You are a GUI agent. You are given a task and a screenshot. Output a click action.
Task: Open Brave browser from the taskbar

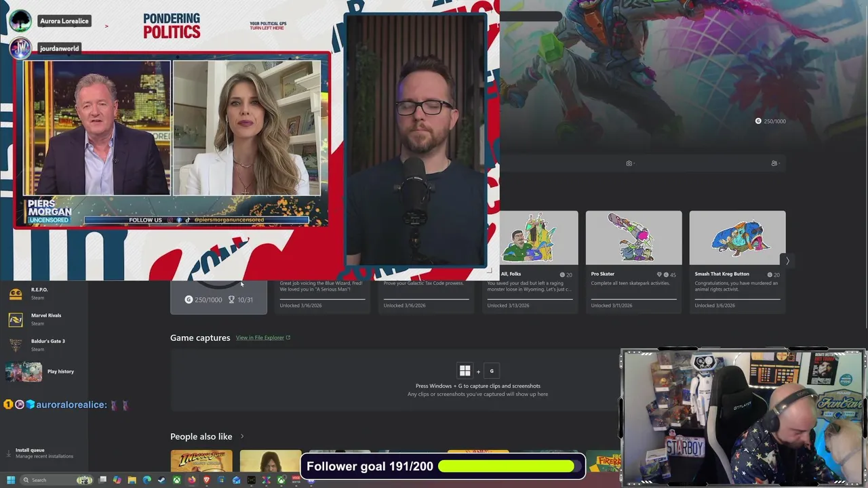207,480
